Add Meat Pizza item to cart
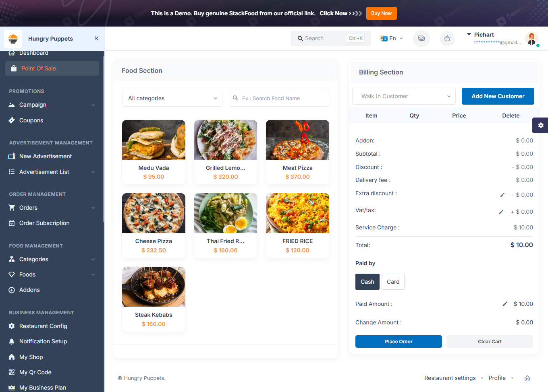The width and height of the screenshot is (548, 392). (x=297, y=152)
